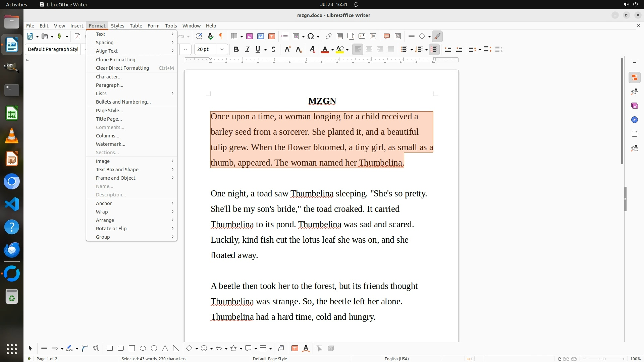Toggle italic formatting
The width and height of the screenshot is (644, 362).
click(x=247, y=49)
